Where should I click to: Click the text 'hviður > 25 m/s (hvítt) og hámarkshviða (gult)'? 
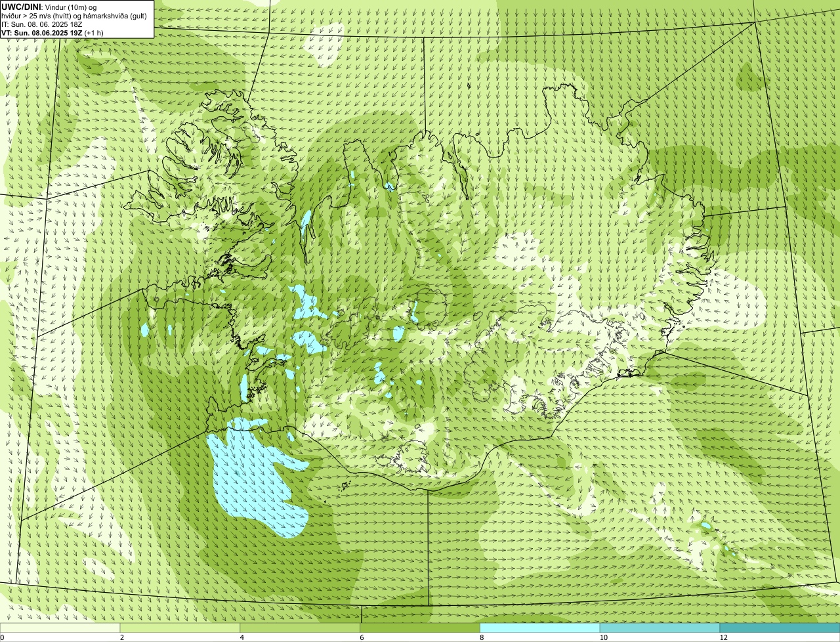pyautogui.click(x=74, y=15)
